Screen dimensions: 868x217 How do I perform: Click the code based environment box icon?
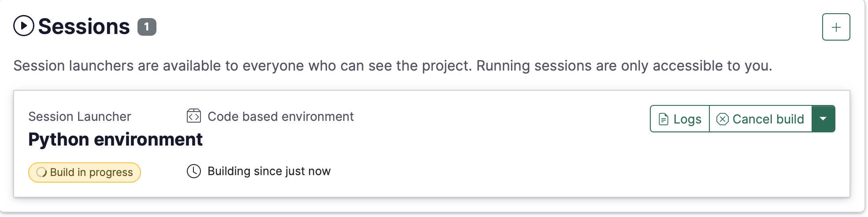click(194, 116)
